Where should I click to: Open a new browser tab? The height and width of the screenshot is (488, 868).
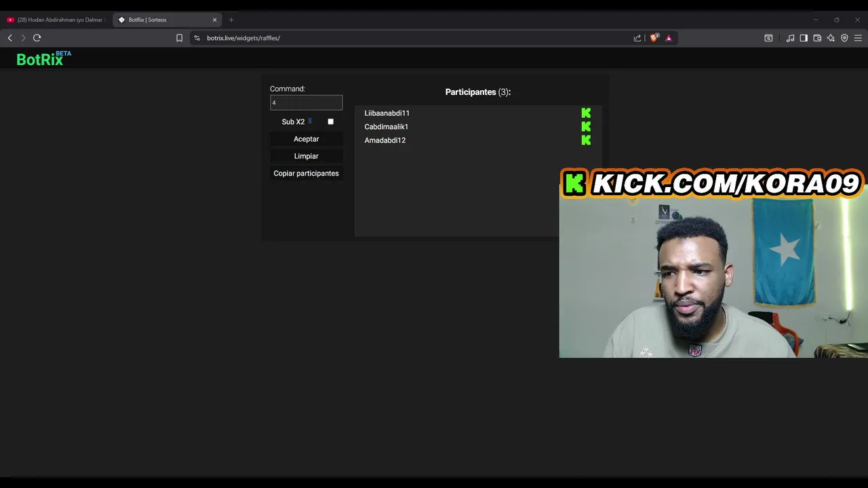coord(231,20)
